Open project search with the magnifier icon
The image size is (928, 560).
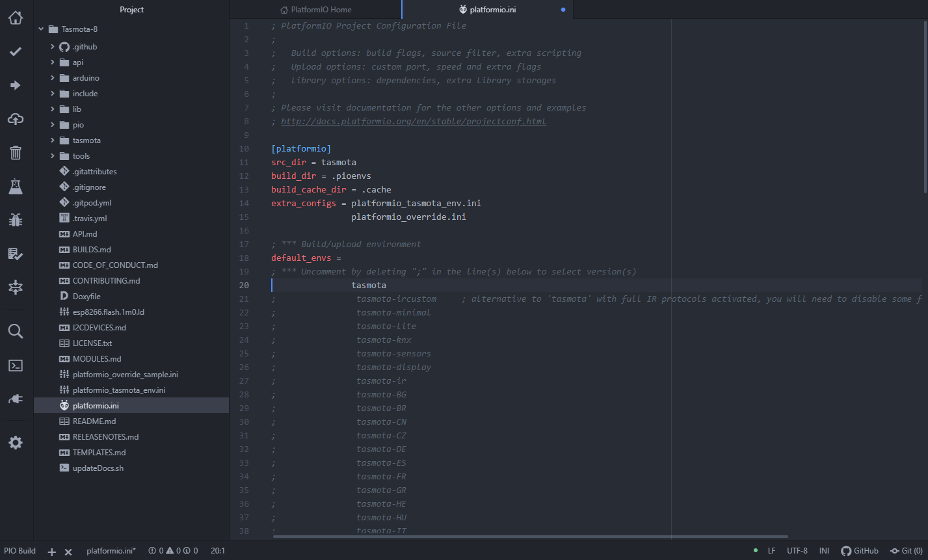(x=16, y=331)
